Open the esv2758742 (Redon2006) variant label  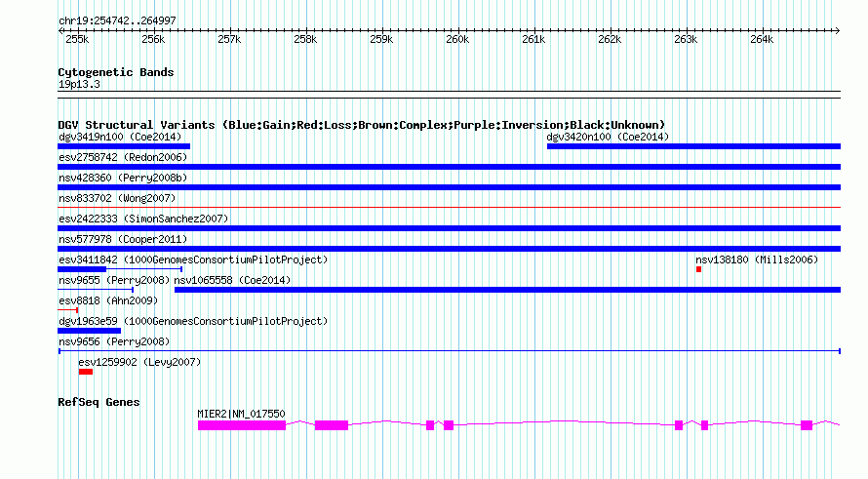coord(123,157)
